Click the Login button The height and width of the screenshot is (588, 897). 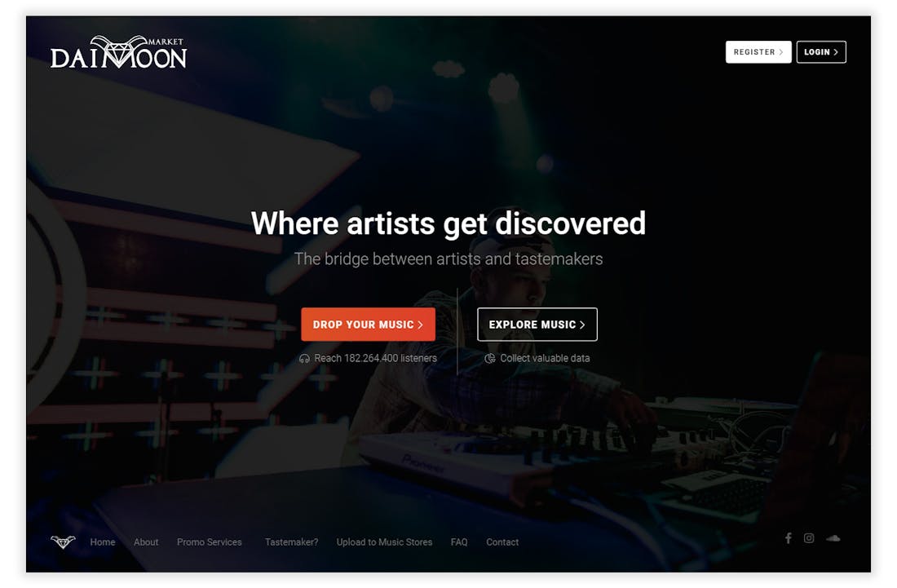[x=821, y=52]
